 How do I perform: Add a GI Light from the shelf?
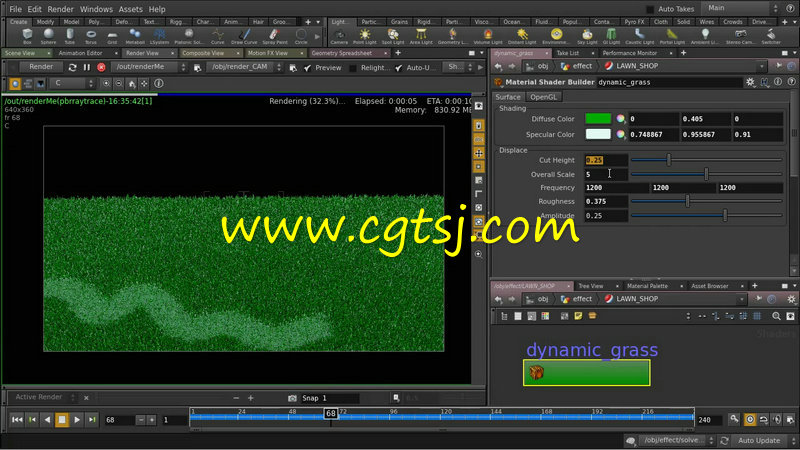611,36
